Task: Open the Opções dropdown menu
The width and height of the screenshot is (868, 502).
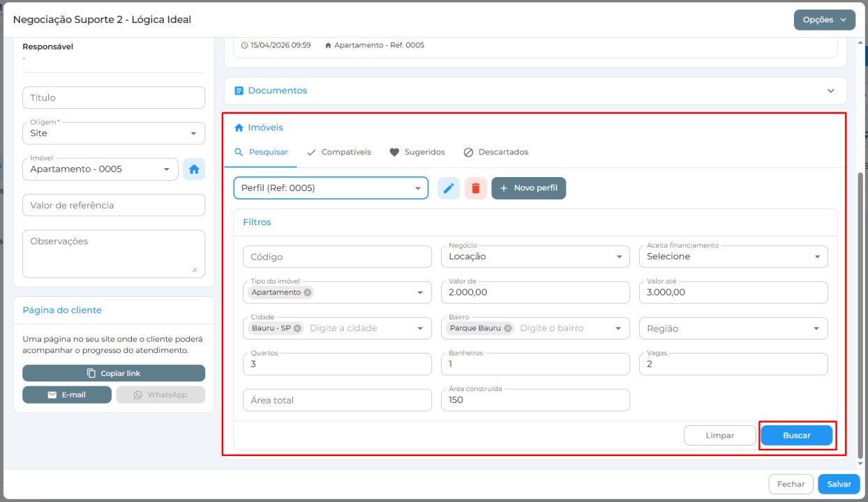Action: pos(825,20)
